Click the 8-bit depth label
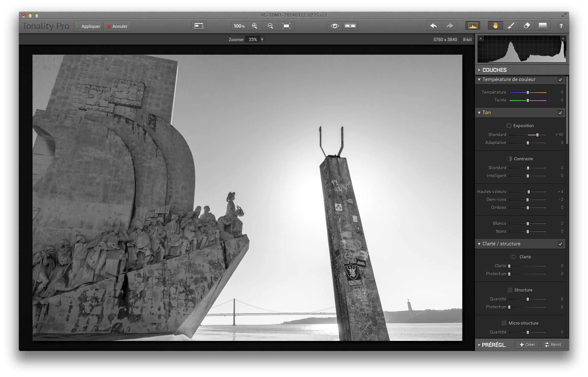This screenshot has width=588, height=377. click(467, 39)
